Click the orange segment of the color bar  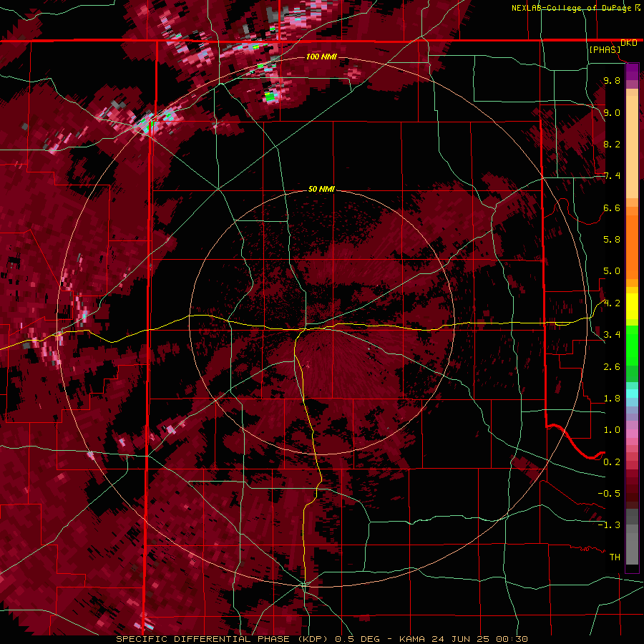(x=632, y=243)
